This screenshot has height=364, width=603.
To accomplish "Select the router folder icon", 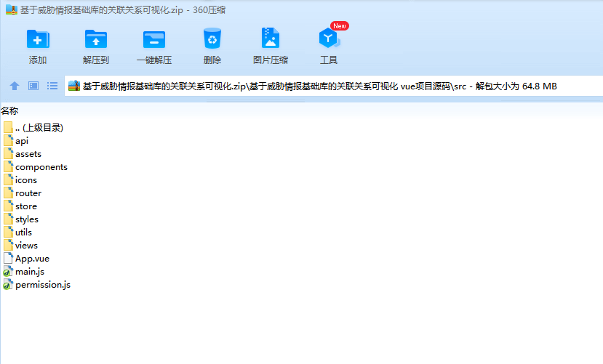I will (8, 193).
